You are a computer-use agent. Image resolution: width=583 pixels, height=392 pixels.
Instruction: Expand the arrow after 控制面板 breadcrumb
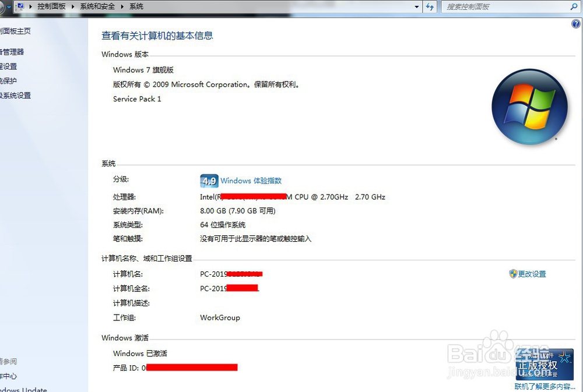[73, 6]
